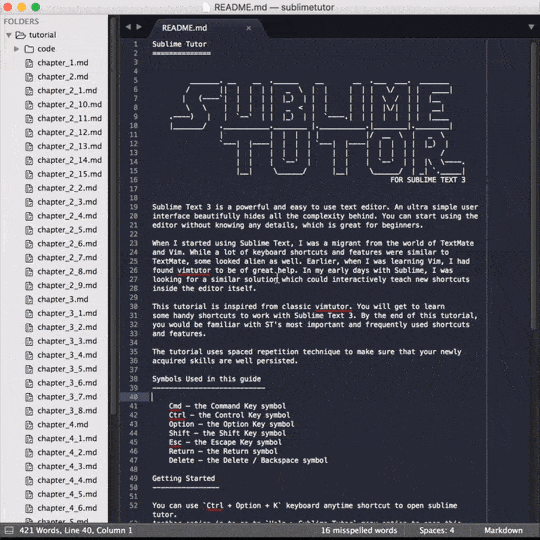
Task: Open chapter_2_6.md in sidebar
Action: (x=67, y=244)
